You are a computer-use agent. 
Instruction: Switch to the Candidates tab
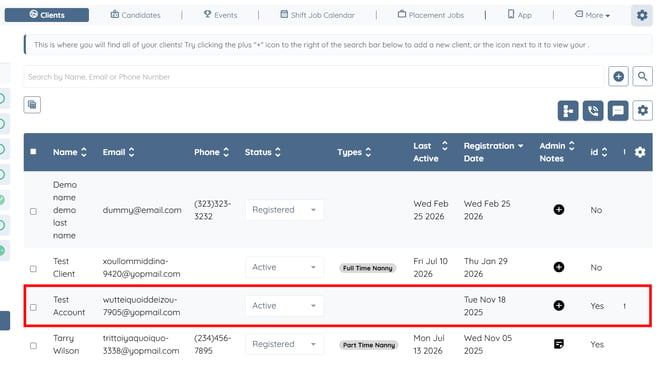[x=135, y=15]
